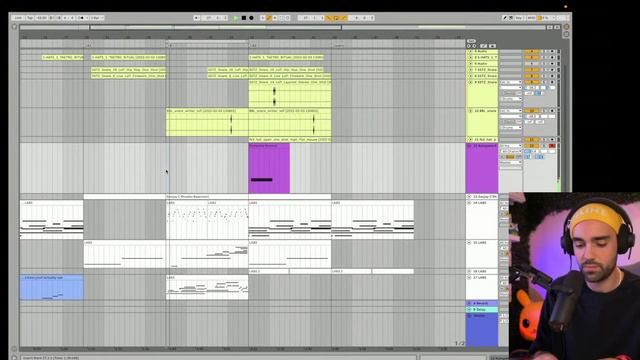The image size is (640, 360).
Task: Click the Set locator button above track headers
Action: point(471,41)
